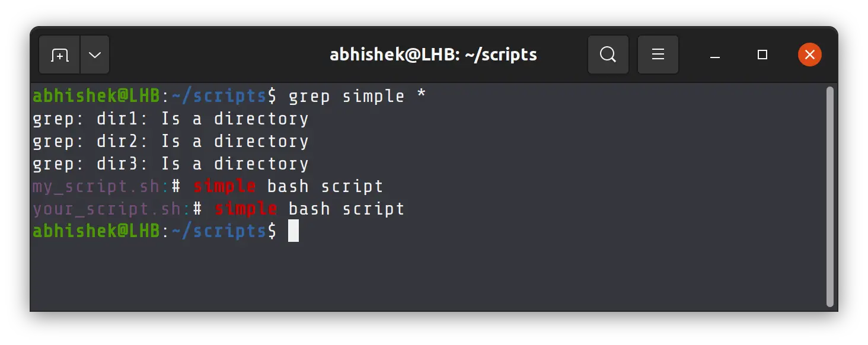Open the hamburger main menu

658,55
